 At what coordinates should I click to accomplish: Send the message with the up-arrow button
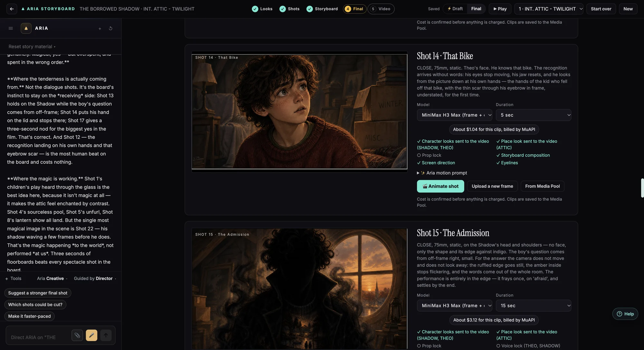pos(106,335)
